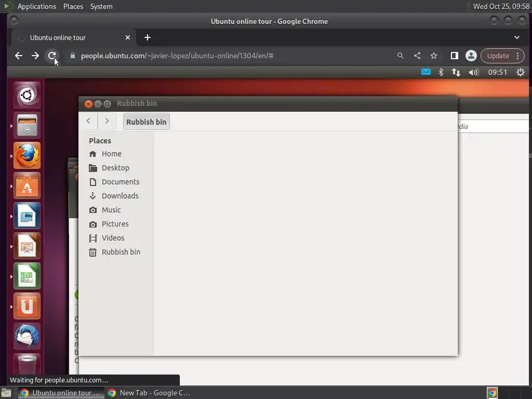Click the Chrome tray icon in bottom panel
Image resolution: width=532 pixels, height=399 pixels.
(492, 393)
